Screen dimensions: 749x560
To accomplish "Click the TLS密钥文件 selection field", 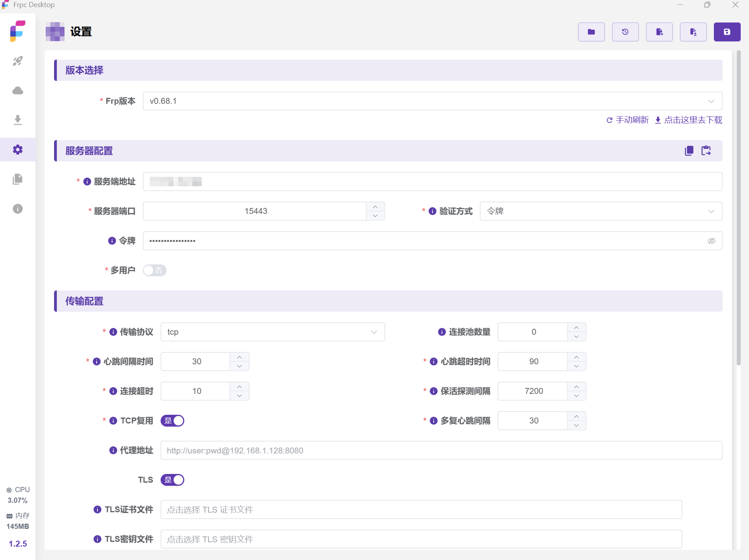I will (421, 539).
